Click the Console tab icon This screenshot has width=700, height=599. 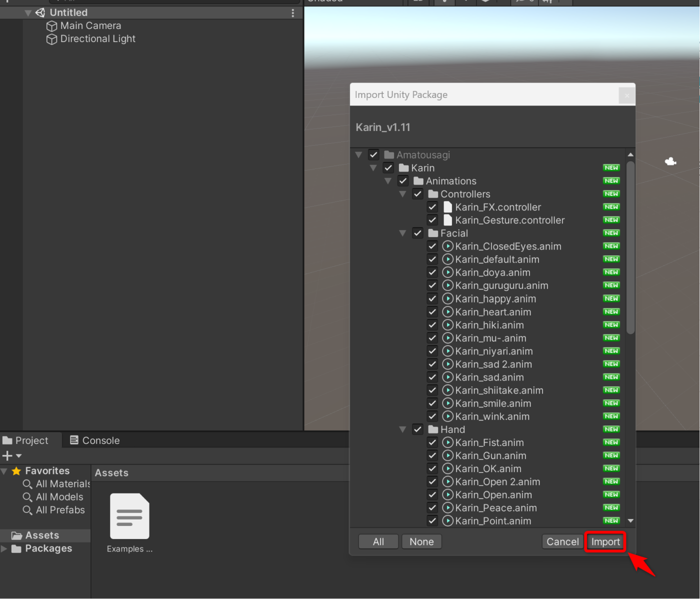(74, 440)
